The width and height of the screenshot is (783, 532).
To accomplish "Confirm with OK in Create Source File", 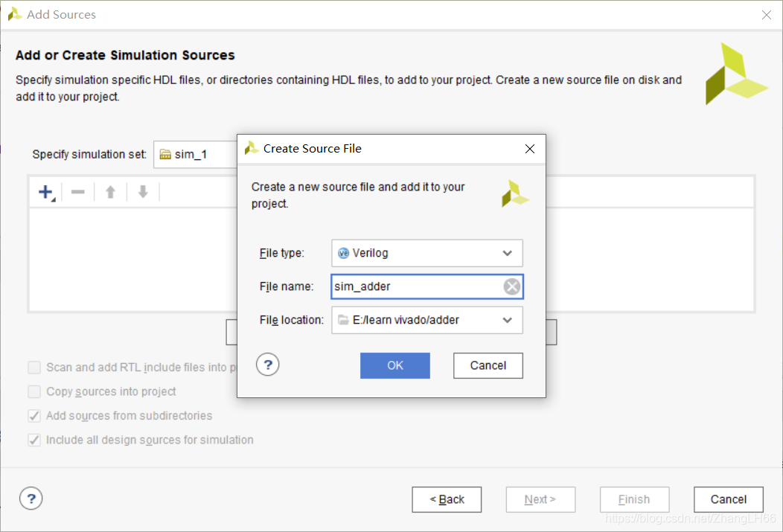I will 395,366.
